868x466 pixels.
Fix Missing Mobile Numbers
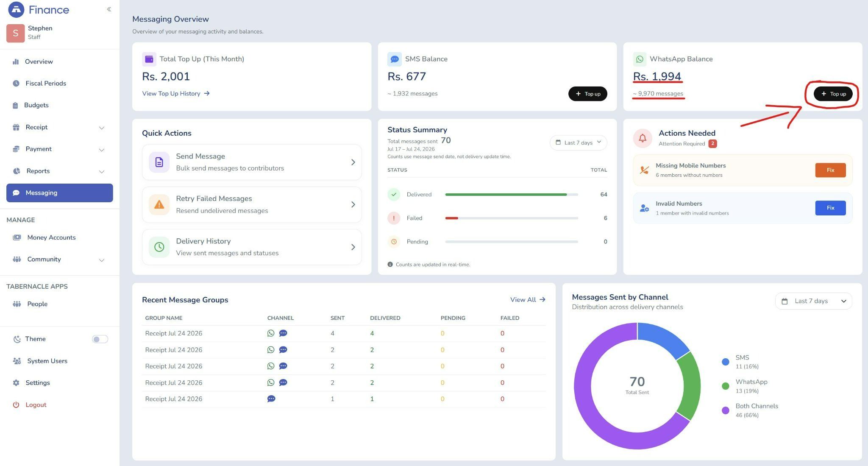click(x=830, y=170)
